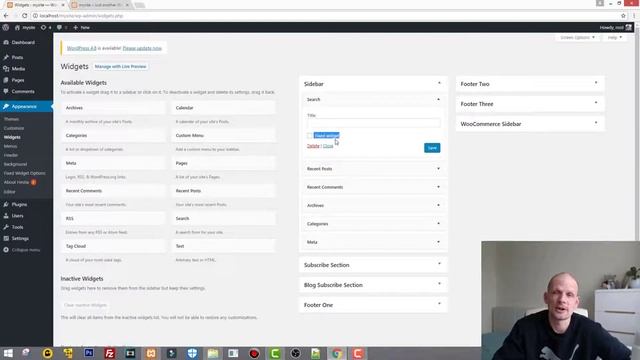Open Photoshop from the taskbar
The height and width of the screenshot is (360, 640).
tap(89, 353)
